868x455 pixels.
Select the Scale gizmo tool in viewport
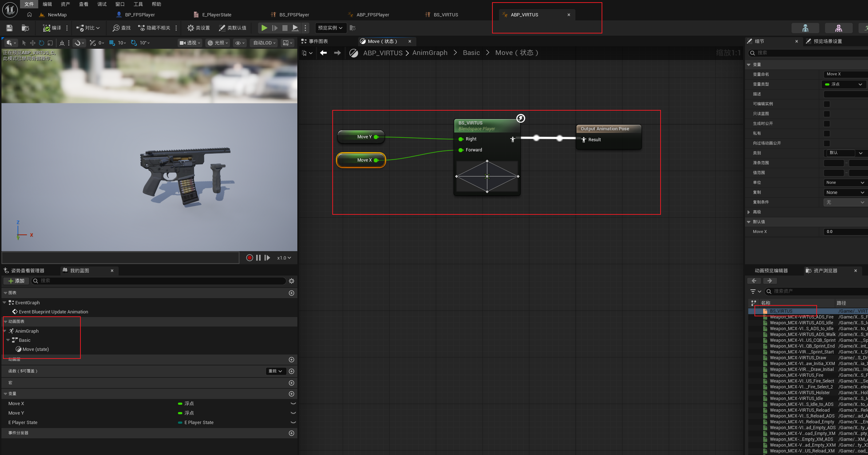click(x=50, y=43)
